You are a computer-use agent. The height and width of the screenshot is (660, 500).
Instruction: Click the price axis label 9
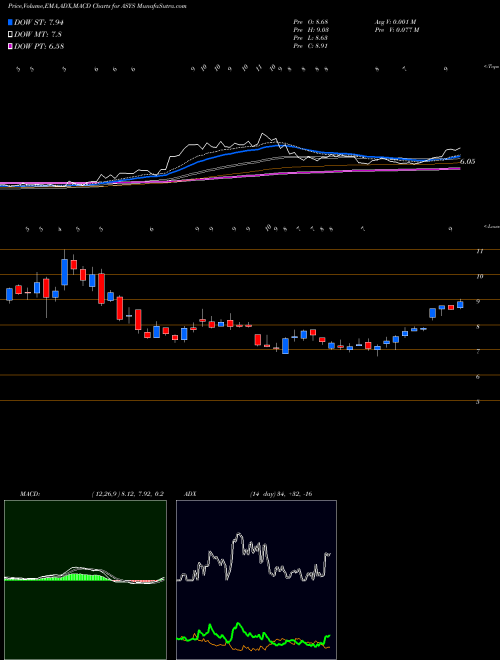click(x=478, y=301)
